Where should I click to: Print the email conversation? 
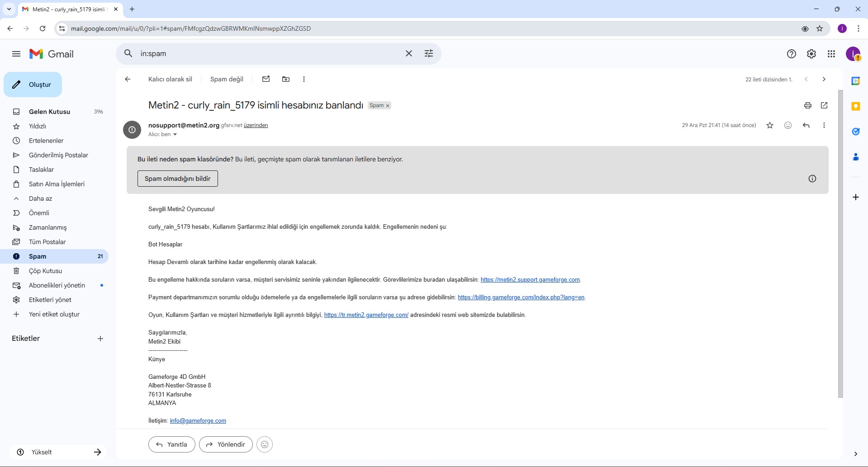click(x=808, y=105)
